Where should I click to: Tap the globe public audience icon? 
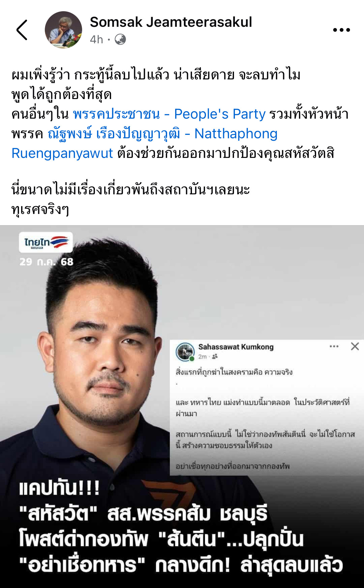(x=120, y=40)
